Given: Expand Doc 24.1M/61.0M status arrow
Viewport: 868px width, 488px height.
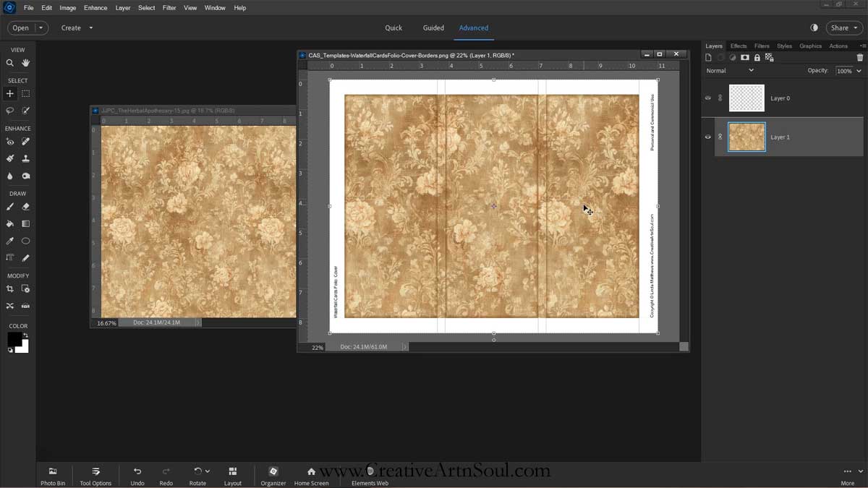Looking at the screenshot, I should click(x=404, y=347).
